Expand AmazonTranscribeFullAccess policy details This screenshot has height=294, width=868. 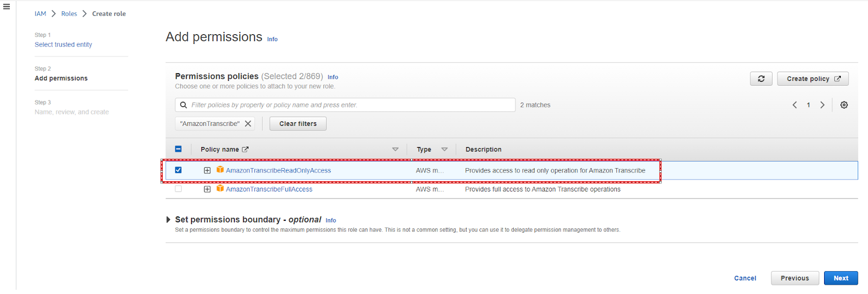[207, 189]
